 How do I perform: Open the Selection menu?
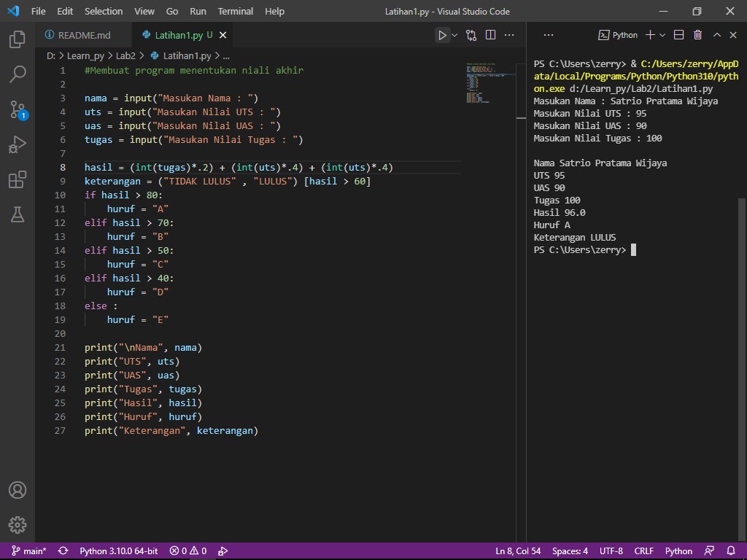click(x=104, y=12)
